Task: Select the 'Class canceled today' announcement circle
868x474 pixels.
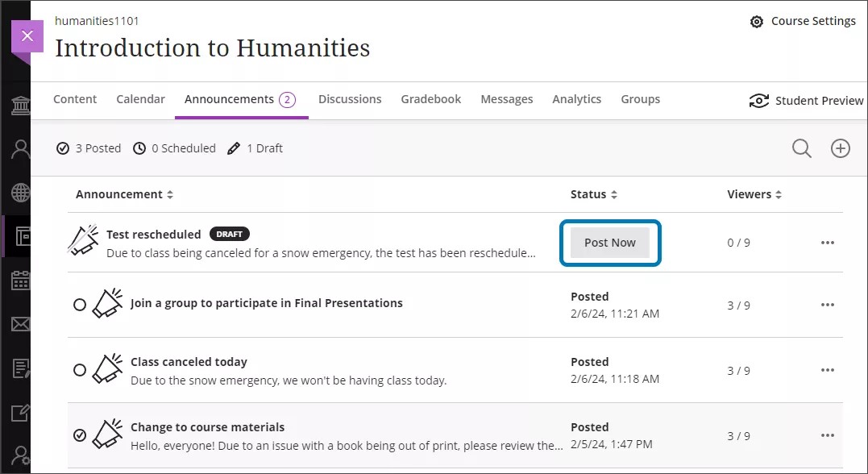Action: click(80, 369)
